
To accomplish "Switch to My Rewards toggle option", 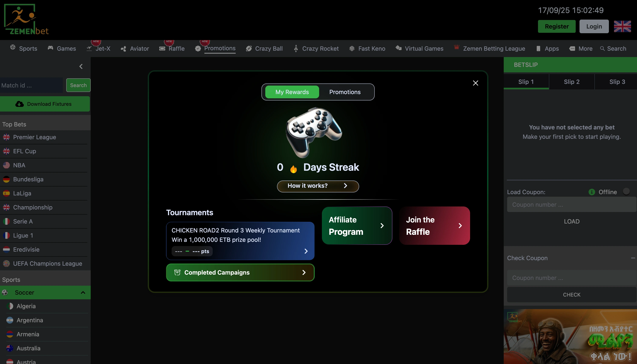I will click(x=292, y=92).
